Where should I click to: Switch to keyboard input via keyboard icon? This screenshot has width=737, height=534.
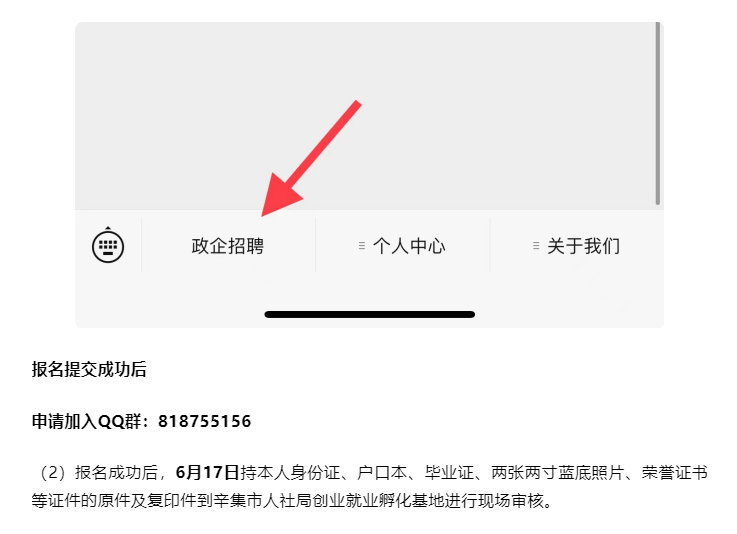[x=108, y=245]
